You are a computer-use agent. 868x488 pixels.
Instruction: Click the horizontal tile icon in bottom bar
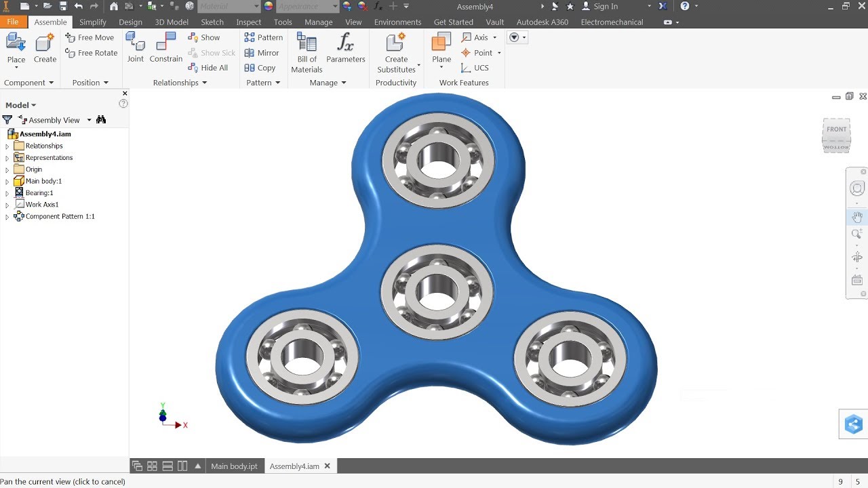tap(167, 466)
